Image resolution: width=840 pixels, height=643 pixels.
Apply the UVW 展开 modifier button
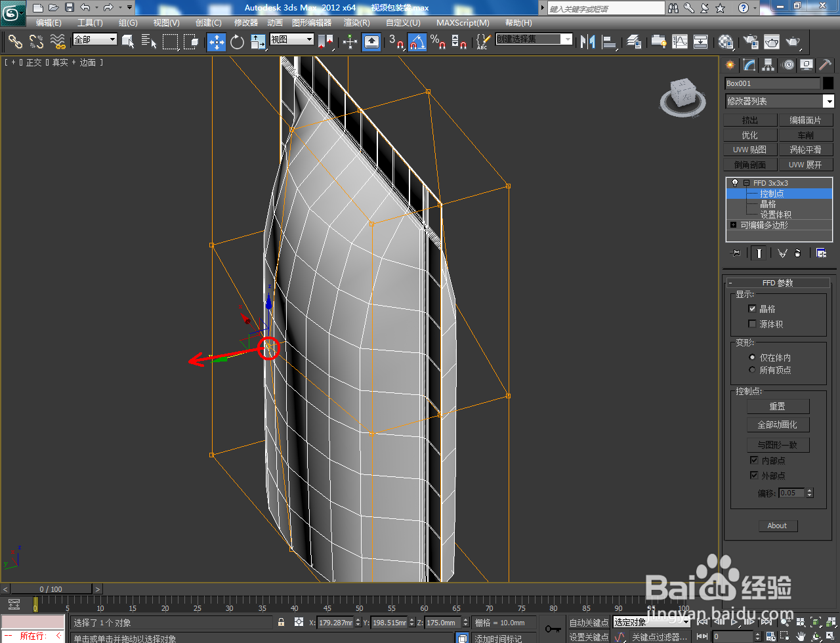click(x=805, y=165)
